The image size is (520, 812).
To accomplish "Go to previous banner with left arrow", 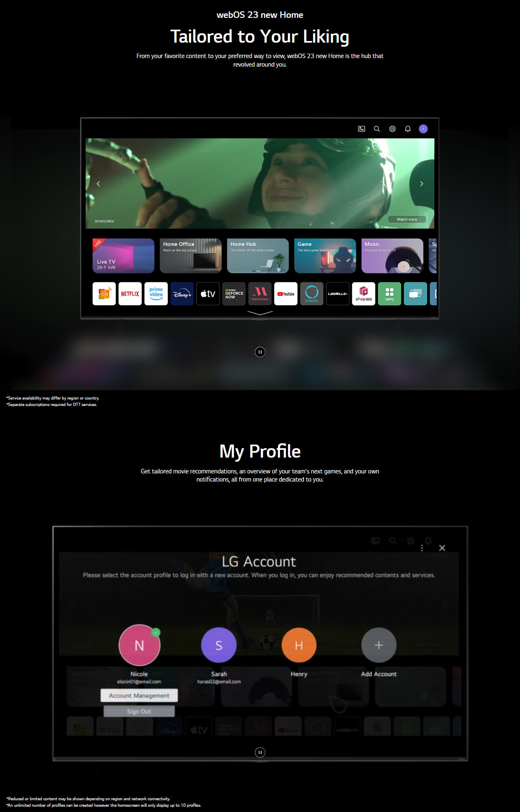I will (x=98, y=184).
